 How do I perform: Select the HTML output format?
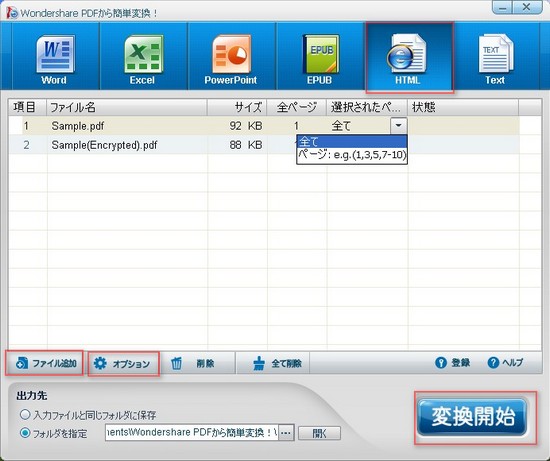click(x=409, y=56)
